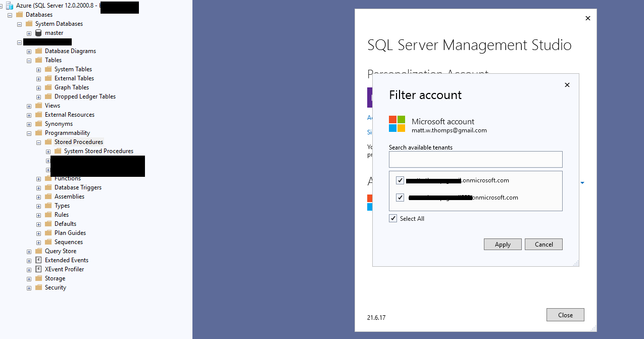The image size is (644, 339).
Task: Select the Defaults tree item
Action: (66, 224)
